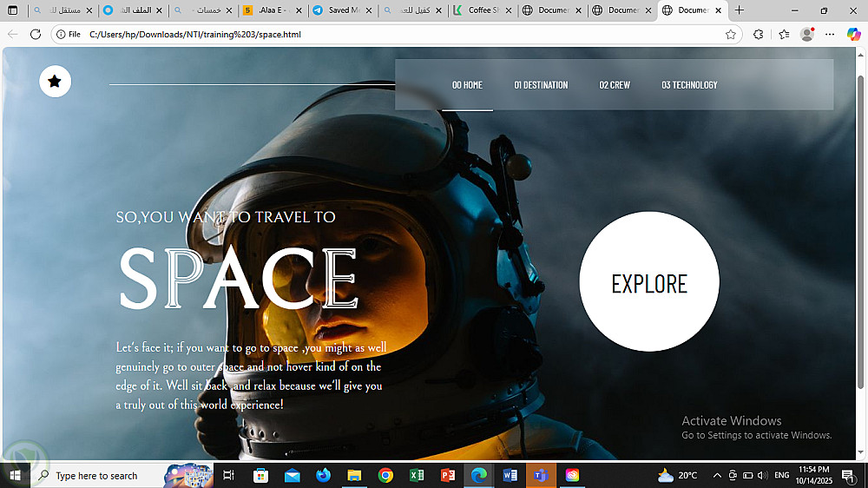Open volume control speaker icon

coord(763,475)
